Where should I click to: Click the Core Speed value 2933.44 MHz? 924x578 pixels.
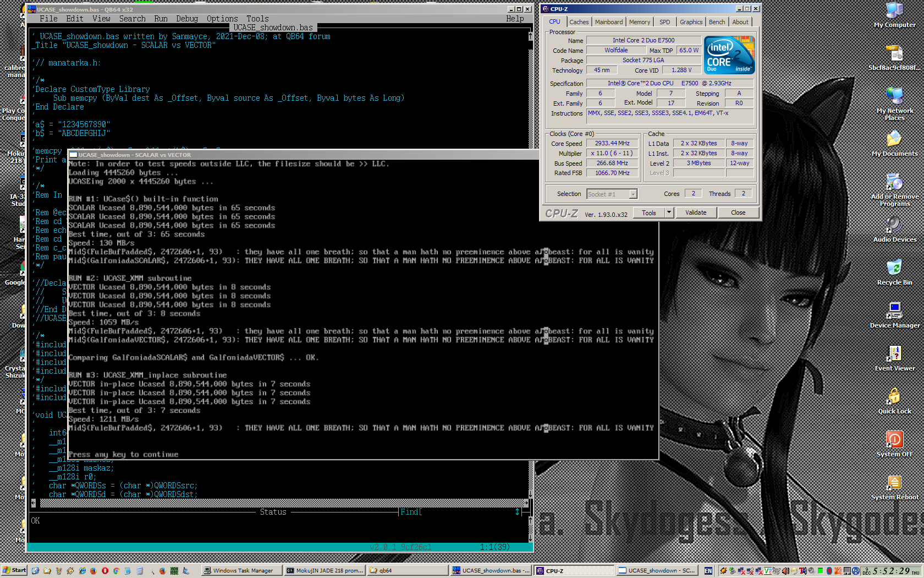pyautogui.click(x=612, y=143)
